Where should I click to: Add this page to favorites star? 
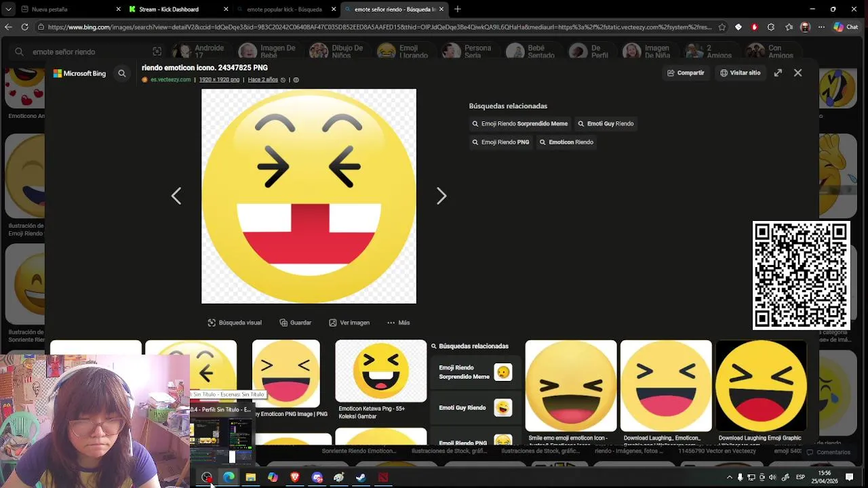pos(722,27)
